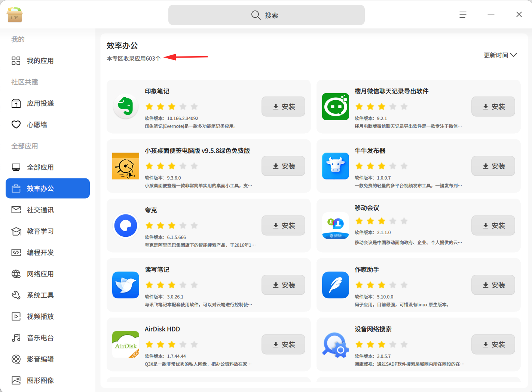The height and width of the screenshot is (392, 532).
Task: Click 安装 for 设备网络搜索
Action: pos(493,344)
